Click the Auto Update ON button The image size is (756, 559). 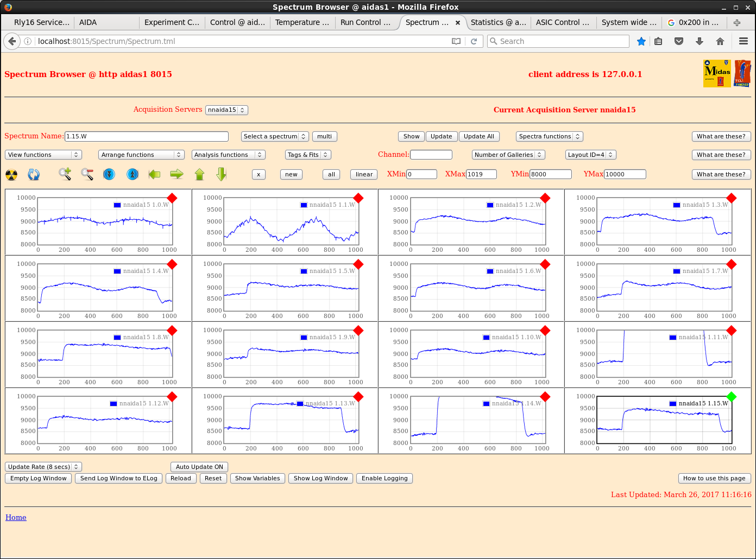[x=199, y=467]
